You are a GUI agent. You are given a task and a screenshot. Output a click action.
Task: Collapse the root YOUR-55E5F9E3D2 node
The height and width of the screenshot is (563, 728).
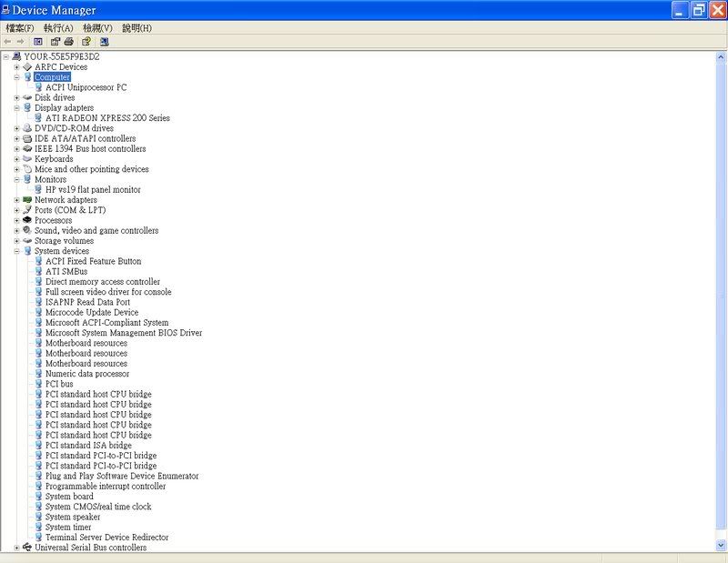[6, 56]
